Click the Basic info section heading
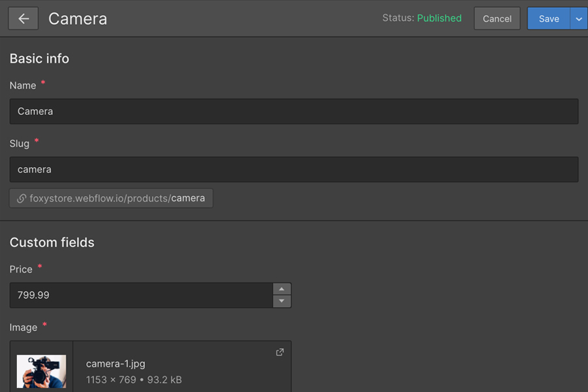588x392 pixels. click(39, 59)
